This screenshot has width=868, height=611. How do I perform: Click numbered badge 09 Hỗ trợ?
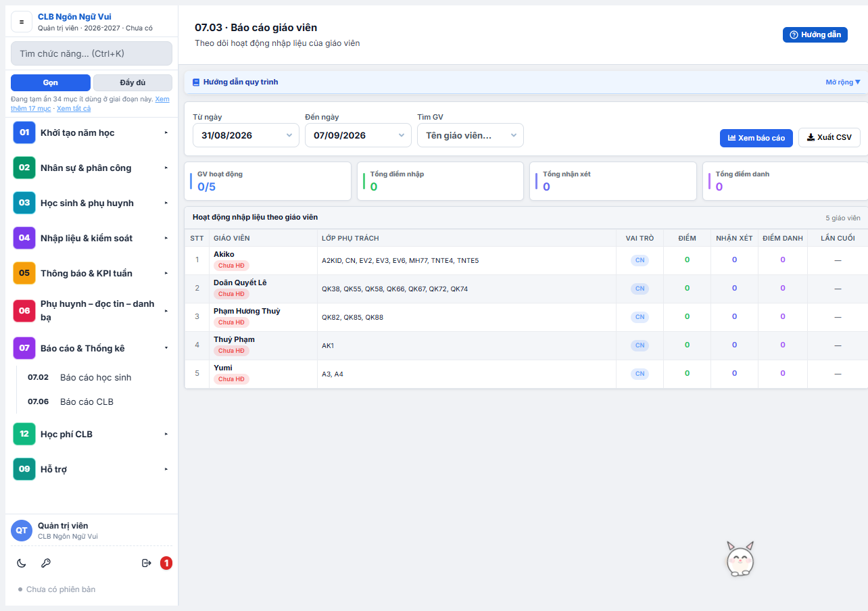tap(24, 469)
